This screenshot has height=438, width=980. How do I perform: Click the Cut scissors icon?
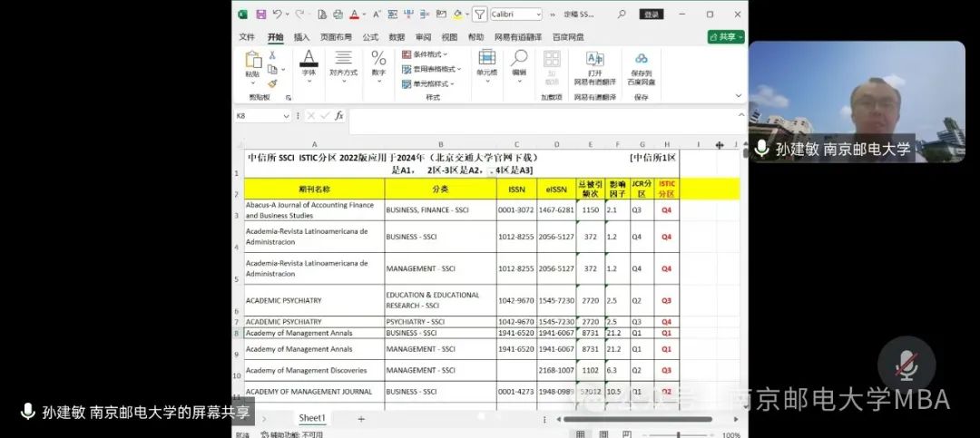coord(272,55)
